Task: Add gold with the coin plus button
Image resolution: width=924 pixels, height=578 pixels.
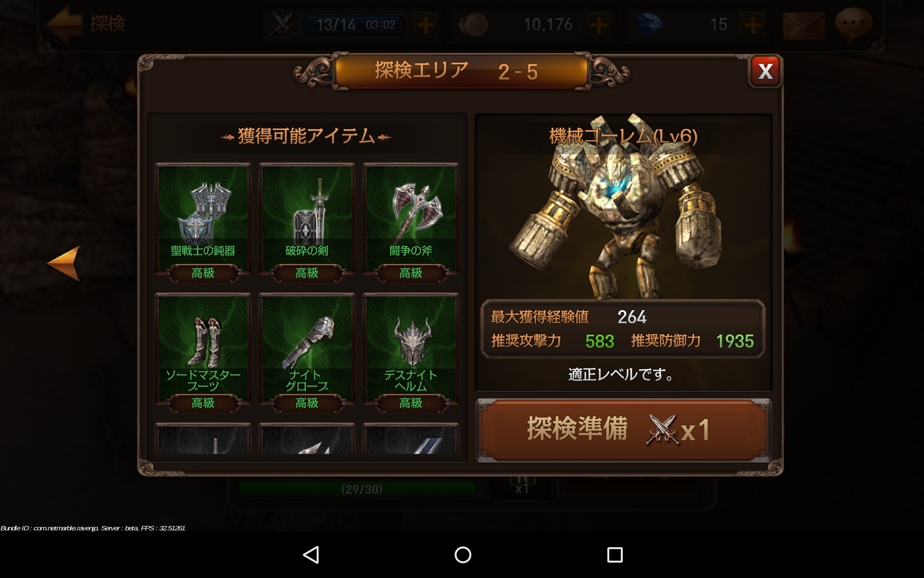Action: [599, 25]
